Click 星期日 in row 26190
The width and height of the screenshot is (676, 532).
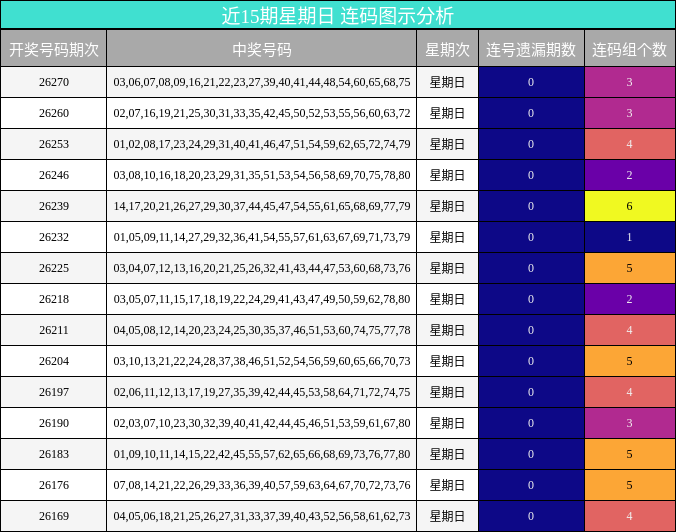448,423
